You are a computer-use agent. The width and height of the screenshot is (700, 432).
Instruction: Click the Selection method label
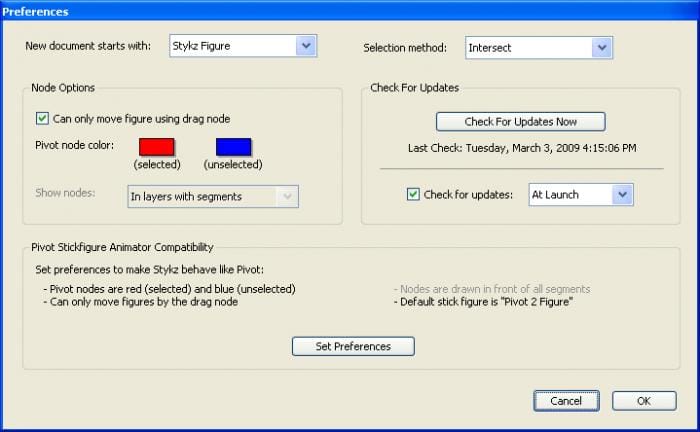tap(405, 48)
